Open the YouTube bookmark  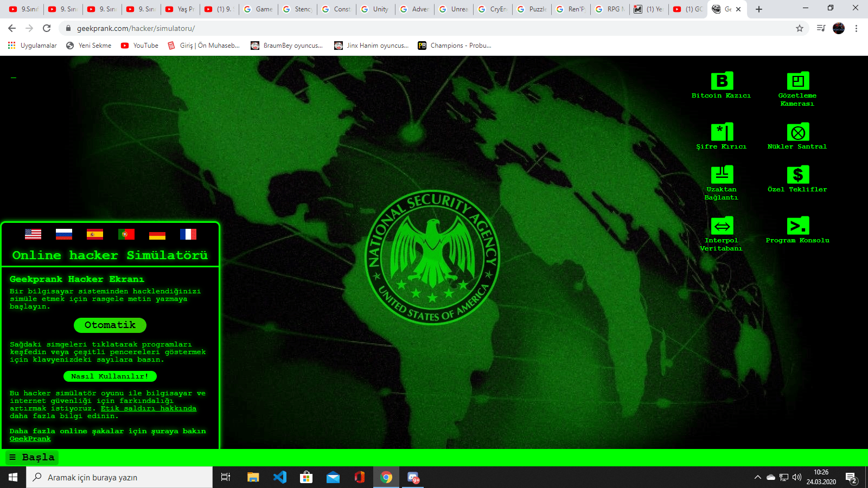pos(140,46)
